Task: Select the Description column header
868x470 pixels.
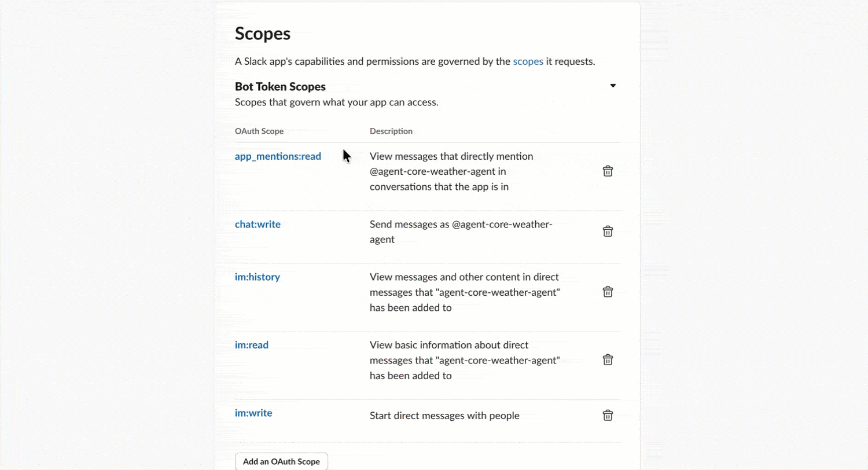Action: coord(391,131)
